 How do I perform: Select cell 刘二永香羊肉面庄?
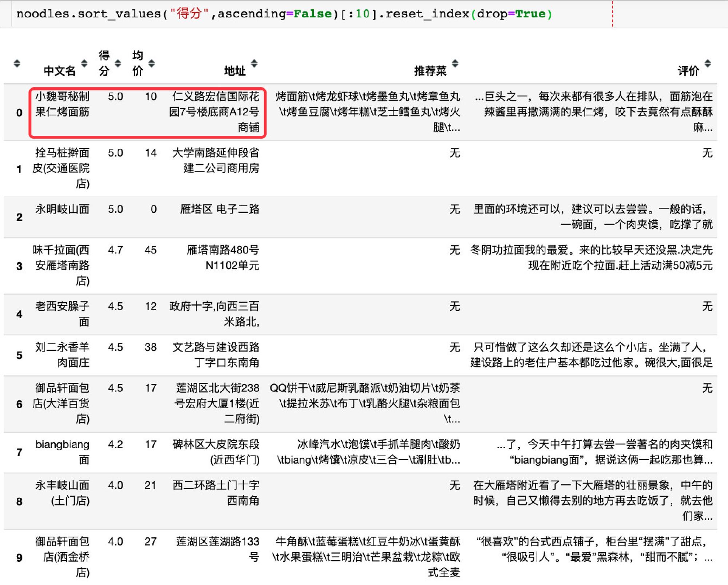point(62,355)
